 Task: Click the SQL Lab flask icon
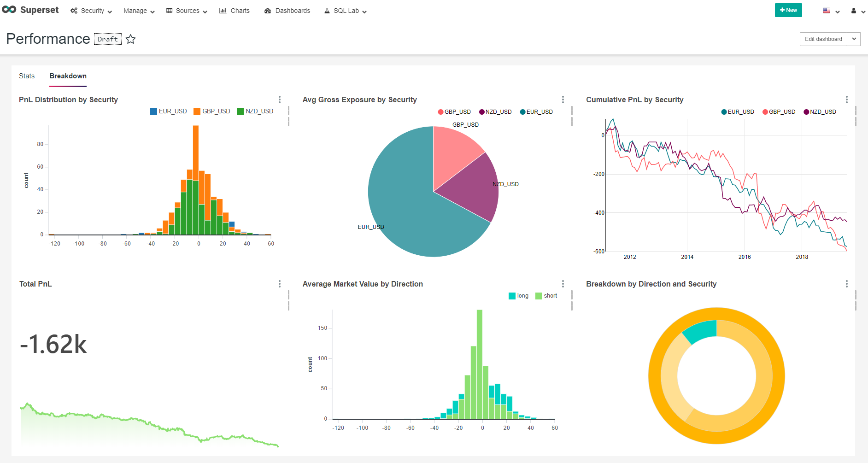[x=327, y=10]
